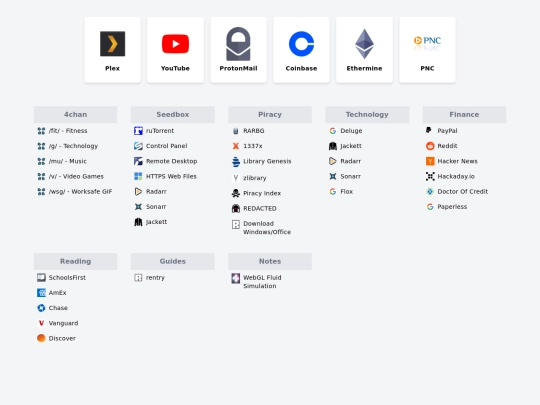Open Radarr under Technology
540x405 pixels.
tap(350, 161)
